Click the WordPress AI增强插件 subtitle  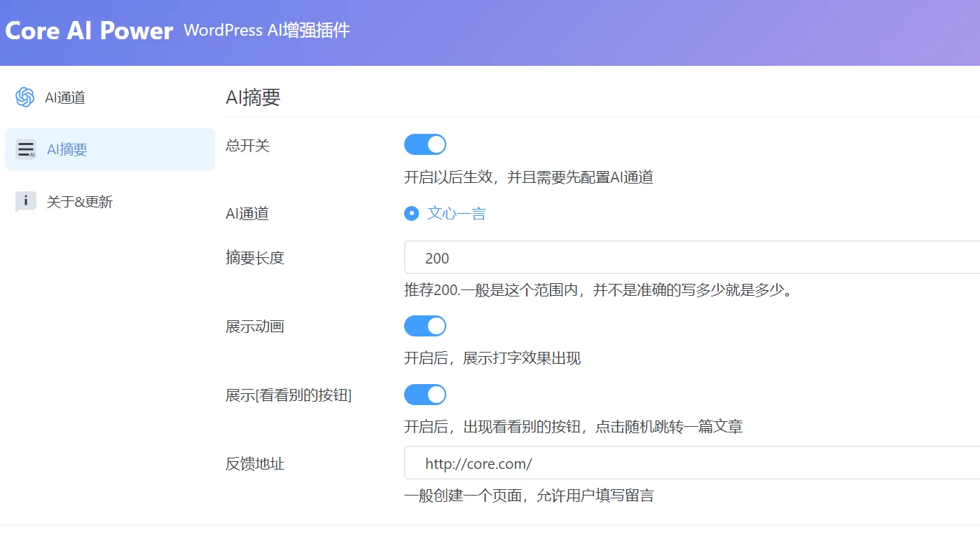coord(266,30)
